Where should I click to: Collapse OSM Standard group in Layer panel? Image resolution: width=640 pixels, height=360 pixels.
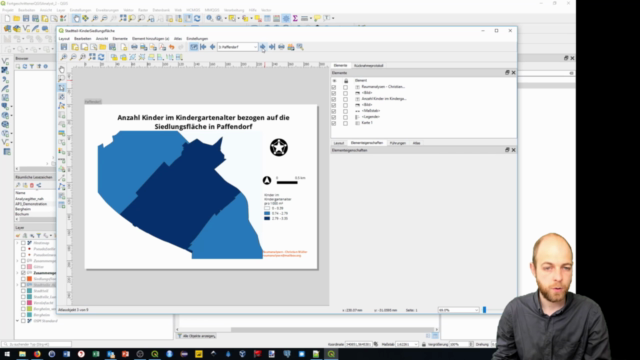(18, 321)
